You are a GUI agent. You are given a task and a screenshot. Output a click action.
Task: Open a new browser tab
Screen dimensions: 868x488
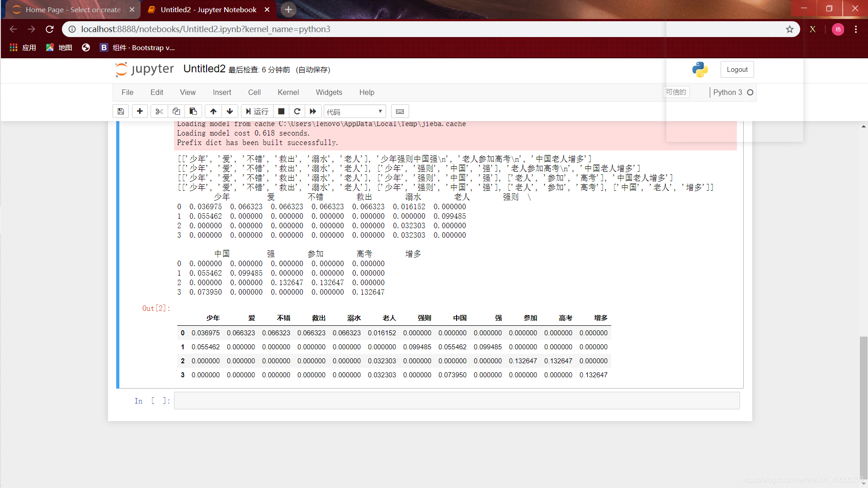[x=288, y=9]
